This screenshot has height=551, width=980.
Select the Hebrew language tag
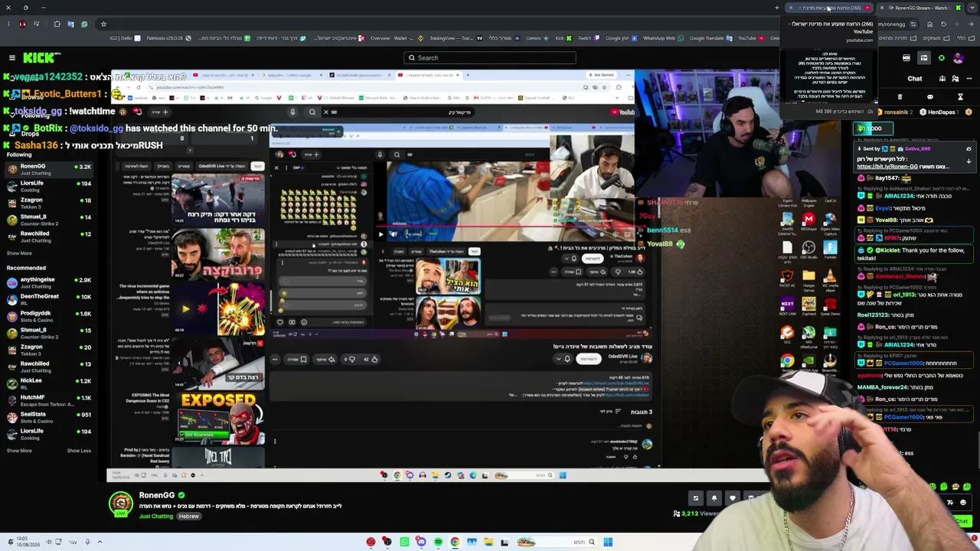pyautogui.click(x=189, y=516)
